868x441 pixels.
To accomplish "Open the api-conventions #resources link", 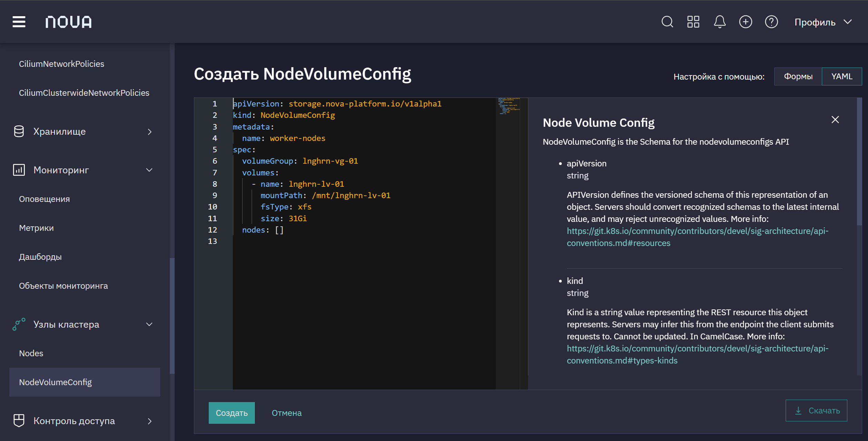I will [697, 237].
